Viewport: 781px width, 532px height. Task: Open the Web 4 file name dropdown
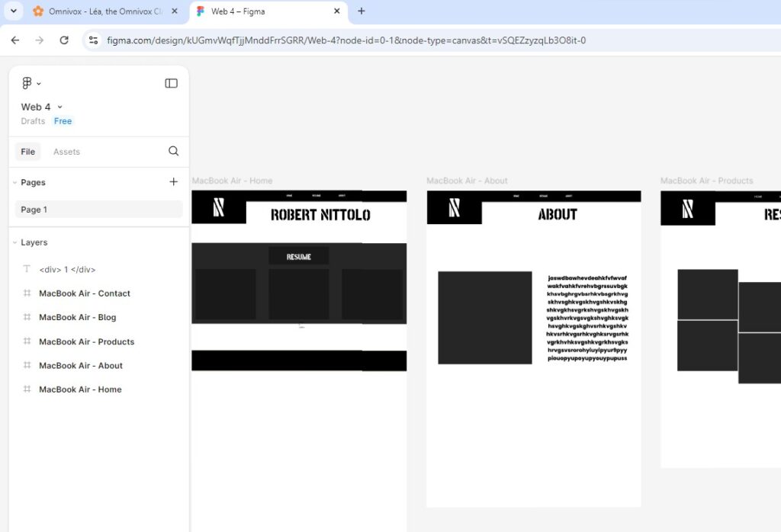click(x=59, y=107)
